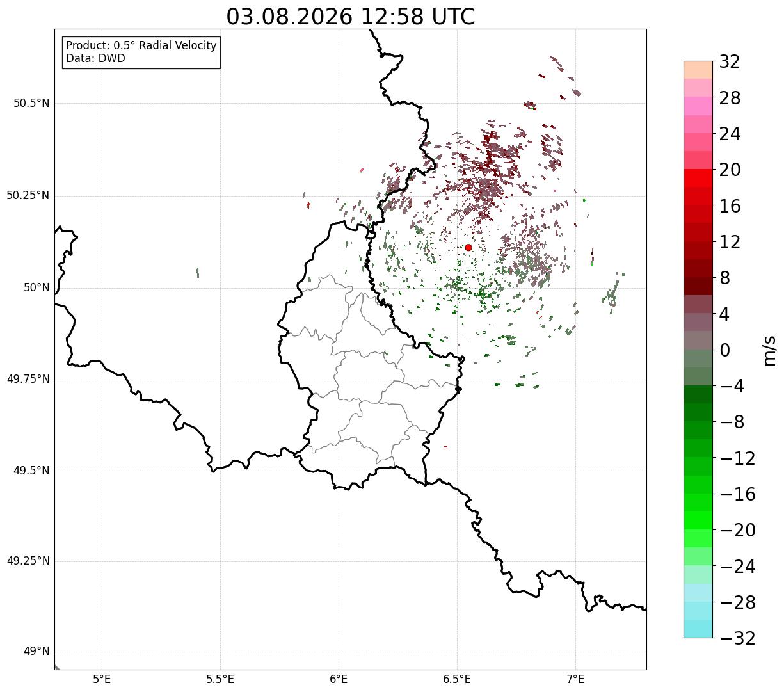Click the 49°N latitude tick label
Screen dimensions: 784x692
point(36,652)
